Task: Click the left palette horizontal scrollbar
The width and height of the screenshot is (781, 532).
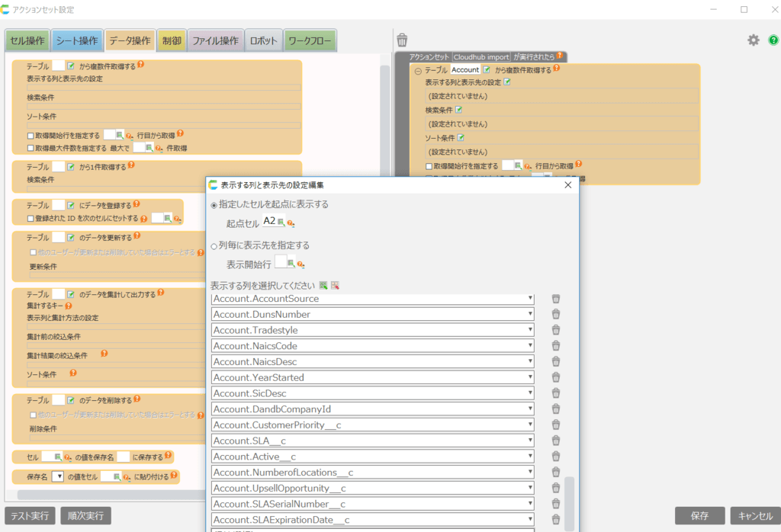Action: click(111, 495)
